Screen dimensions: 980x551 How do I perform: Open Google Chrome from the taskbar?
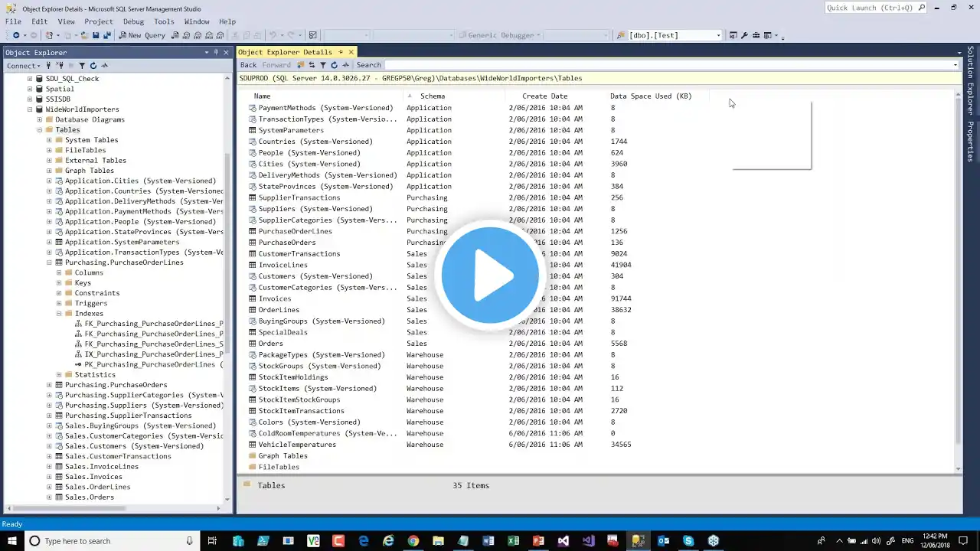(413, 541)
